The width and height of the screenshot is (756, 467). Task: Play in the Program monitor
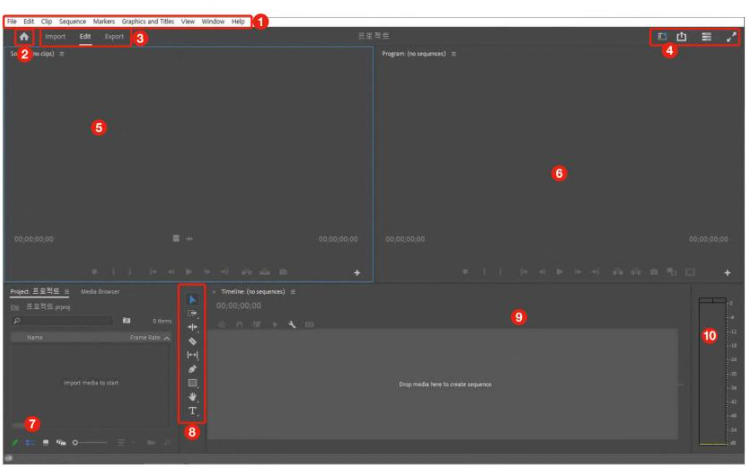559,272
